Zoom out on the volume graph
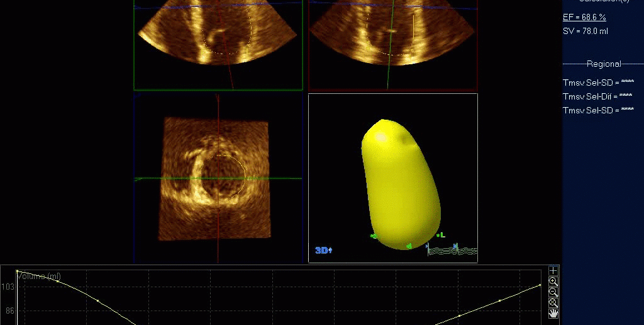This screenshot has height=325, width=644. click(553, 292)
